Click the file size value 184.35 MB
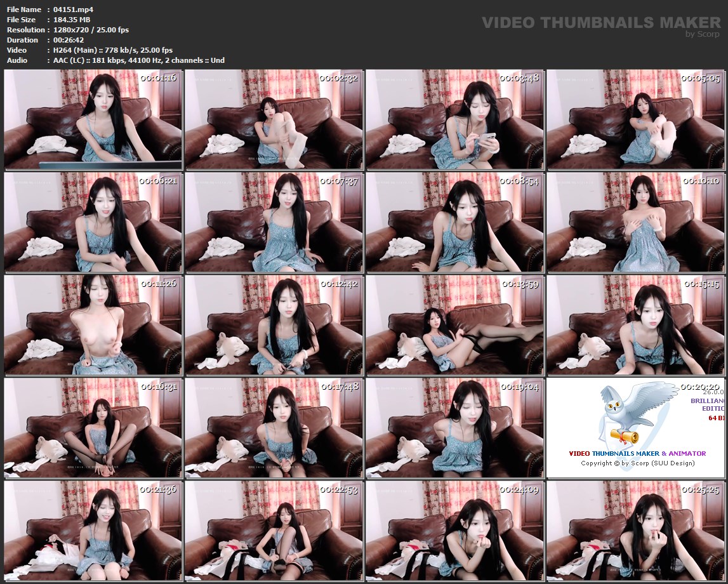The width and height of the screenshot is (728, 584). pyautogui.click(x=72, y=20)
